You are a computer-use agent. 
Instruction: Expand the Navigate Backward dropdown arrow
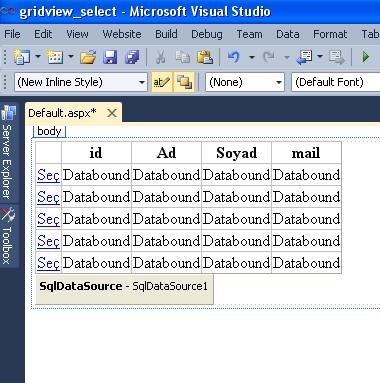pyautogui.click(x=320, y=57)
